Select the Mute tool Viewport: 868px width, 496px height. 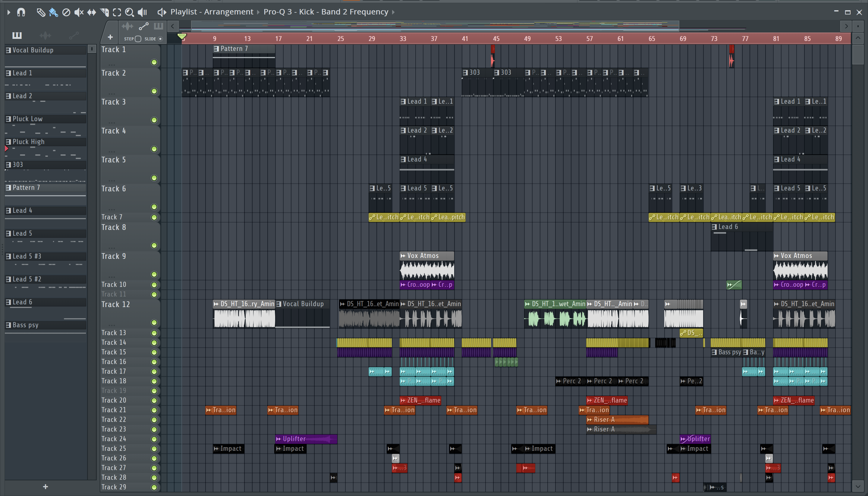coord(79,12)
